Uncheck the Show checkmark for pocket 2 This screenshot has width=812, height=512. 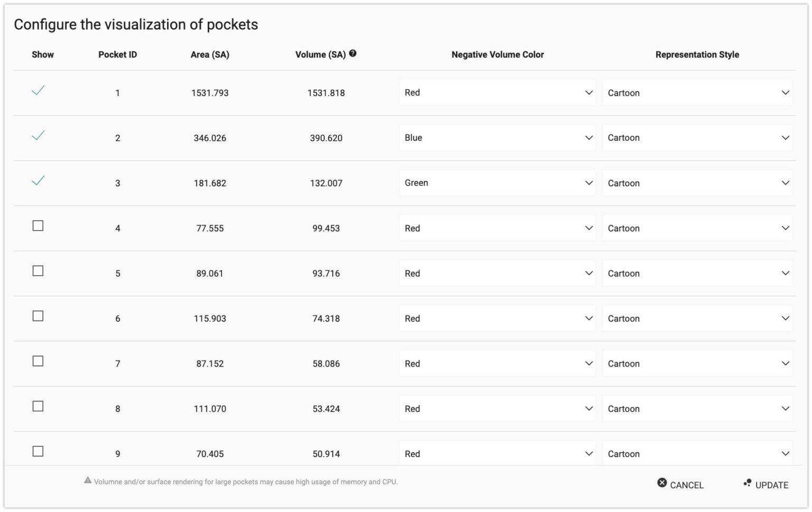[x=38, y=136]
